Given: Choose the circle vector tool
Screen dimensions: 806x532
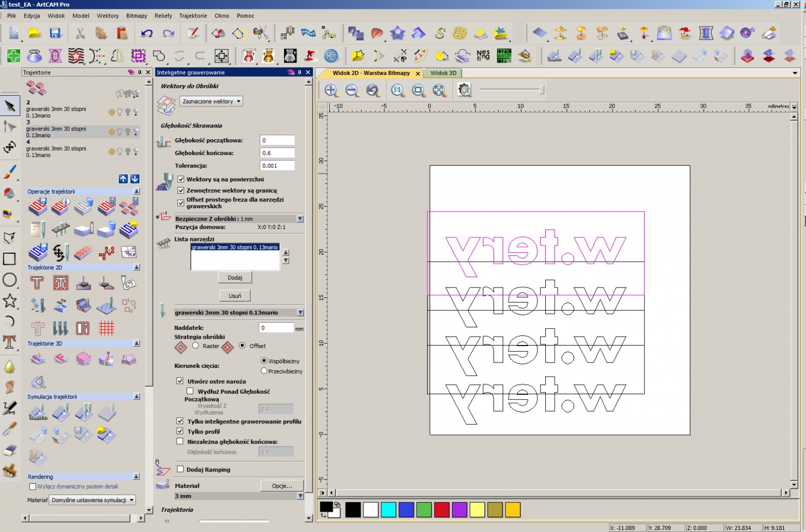Looking at the screenshot, I should [9, 280].
